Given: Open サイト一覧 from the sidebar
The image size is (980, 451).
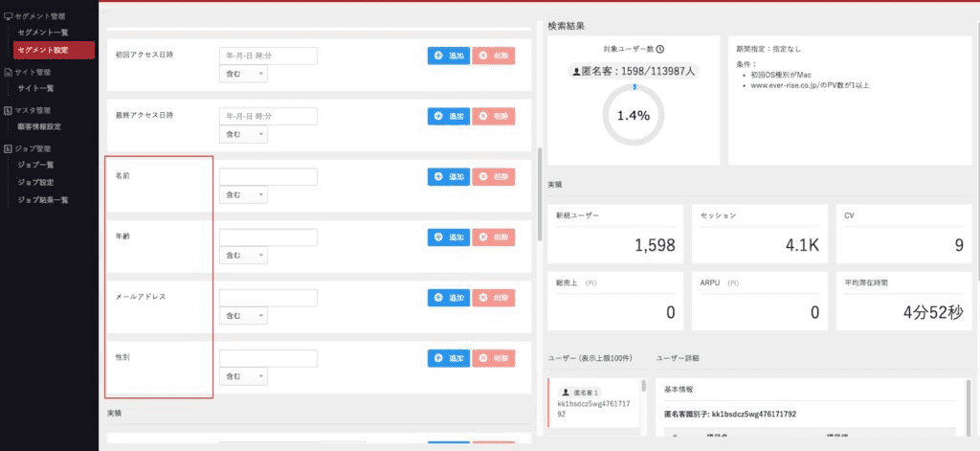Looking at the screenshot, I should tap(36, 88).
